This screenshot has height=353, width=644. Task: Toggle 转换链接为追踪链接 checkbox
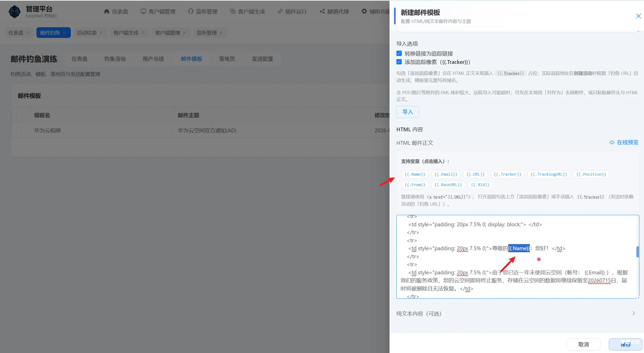pos(399,53)
